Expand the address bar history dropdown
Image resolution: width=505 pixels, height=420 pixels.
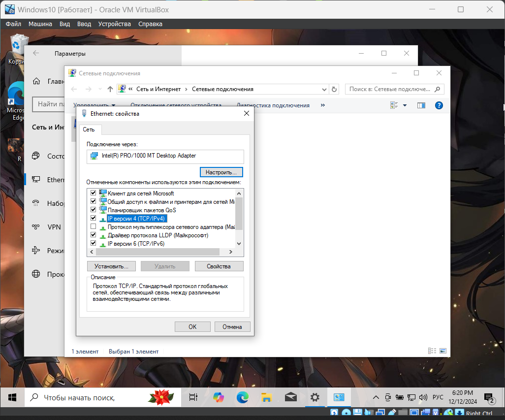click(x=324, y=90)
